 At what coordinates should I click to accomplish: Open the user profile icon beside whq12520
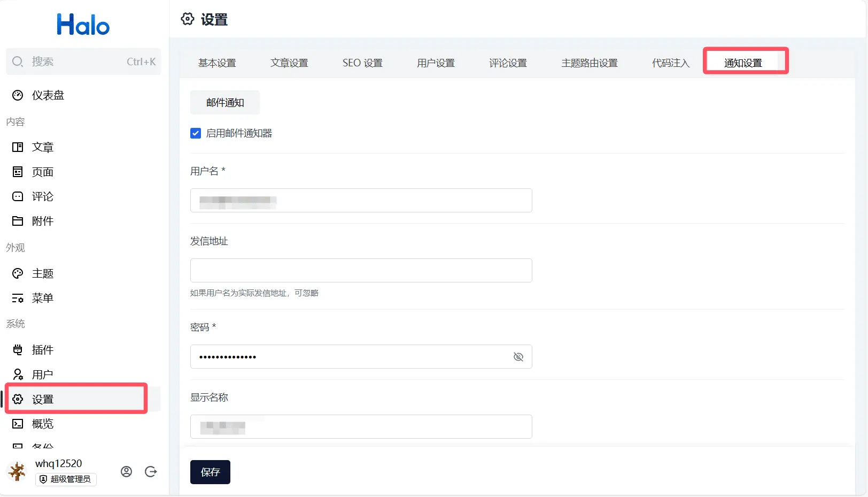pyautogui.click(x=126, y=471)
